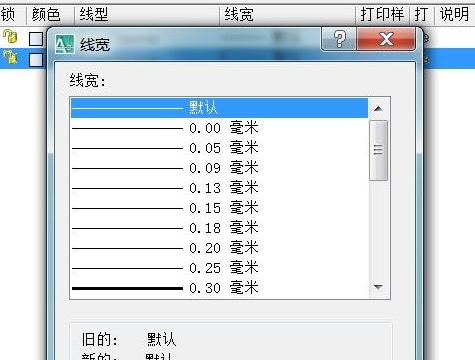Choose the 0.20 毫米 lineweight
The height and width of the screenshot is (360, 475).
(219, 248)
